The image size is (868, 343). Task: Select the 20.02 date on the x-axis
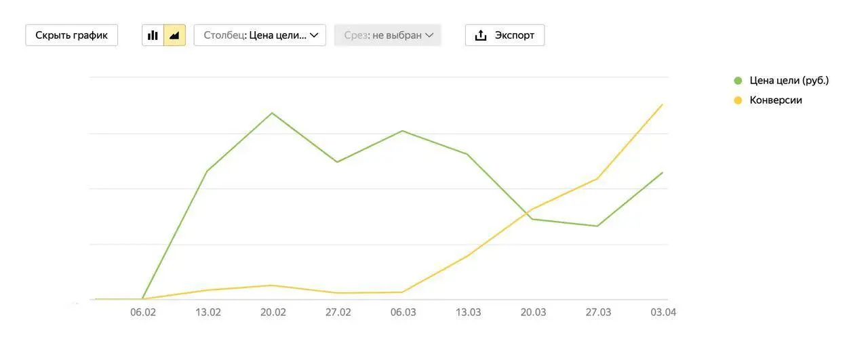pos(273,312)
